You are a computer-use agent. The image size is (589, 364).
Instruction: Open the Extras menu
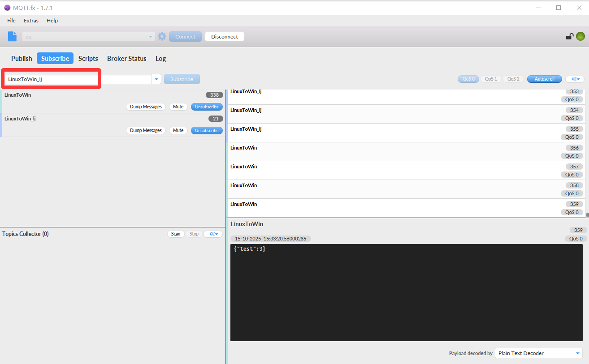click(x=31, y=21)
